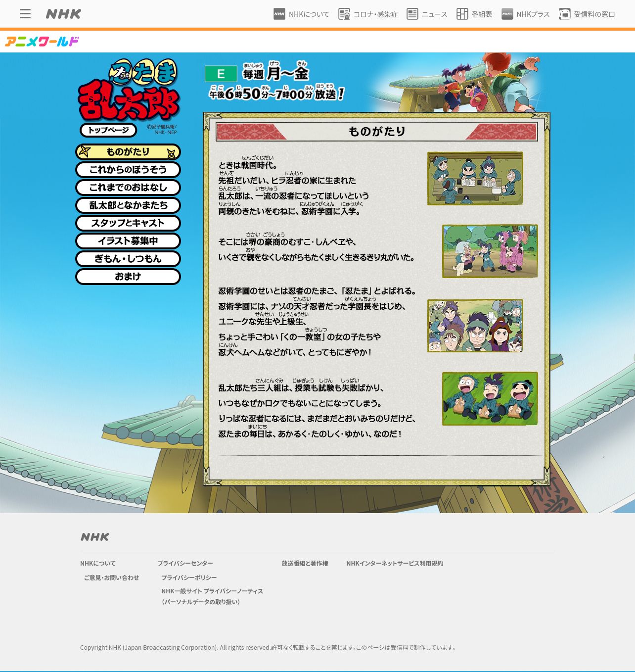Click the green E channel badge
Viewport: 635px width, 672px height.
[221, 74]
